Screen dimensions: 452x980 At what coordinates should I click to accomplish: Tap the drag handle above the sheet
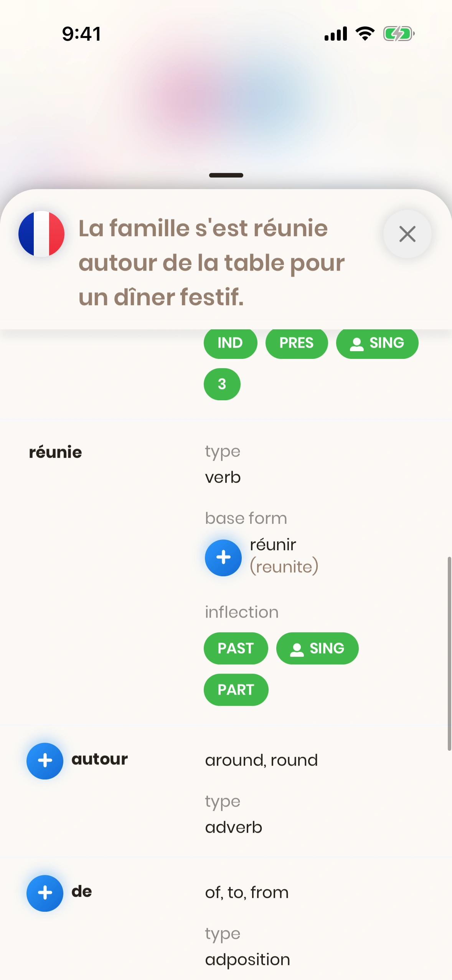pyautogui.click(x=226, y=175)
